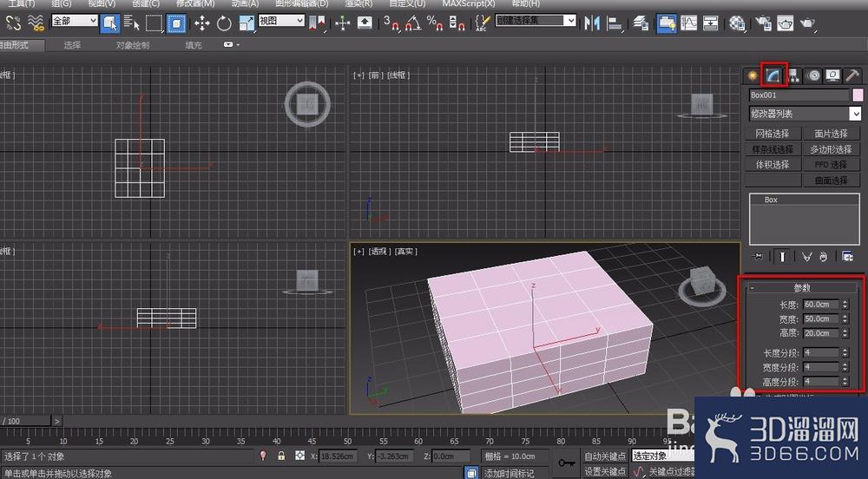This screenshot has height=479, width=868.
Task: Click the 样条线选择 modifier button
Action: click(773, 149)
